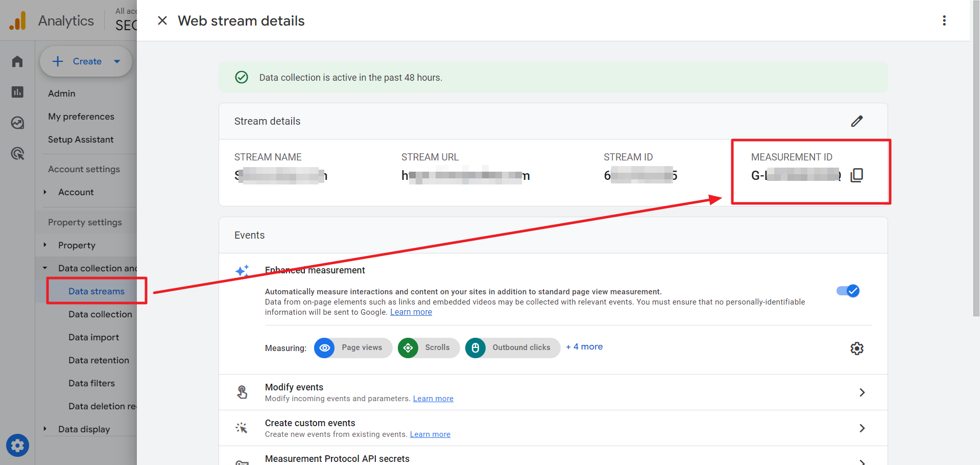The width and height of the screenshot is (980, 465).
Task: Expand the Data display section
Action: pyautogui.click(x=45, y=429)
